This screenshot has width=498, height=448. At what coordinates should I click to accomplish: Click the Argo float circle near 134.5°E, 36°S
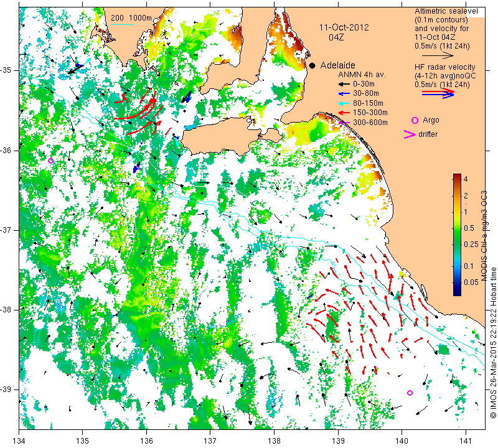coord(50,161)
